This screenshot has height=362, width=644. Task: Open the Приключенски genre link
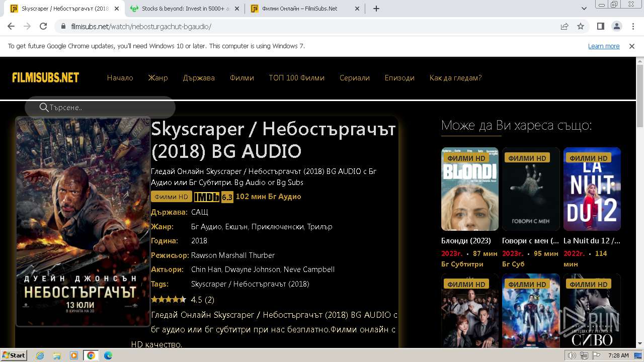278,226
